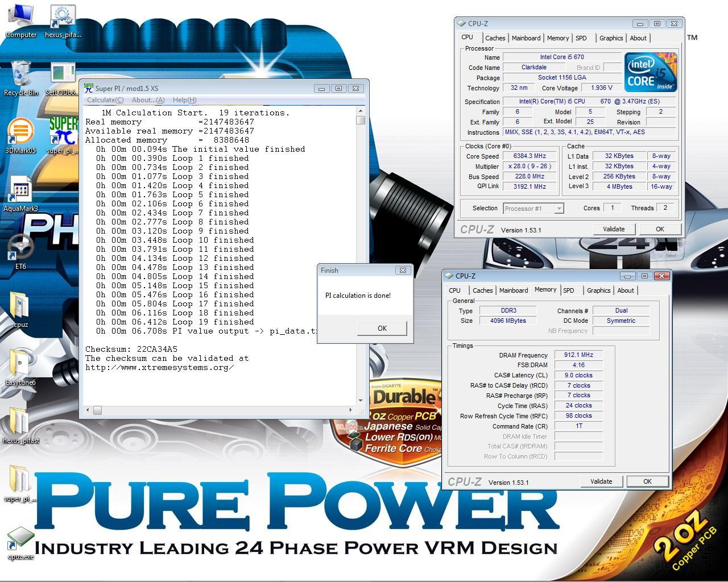Open the Help menu in Super PI
This screenshot has width=728, height=582.
point(184,100)
